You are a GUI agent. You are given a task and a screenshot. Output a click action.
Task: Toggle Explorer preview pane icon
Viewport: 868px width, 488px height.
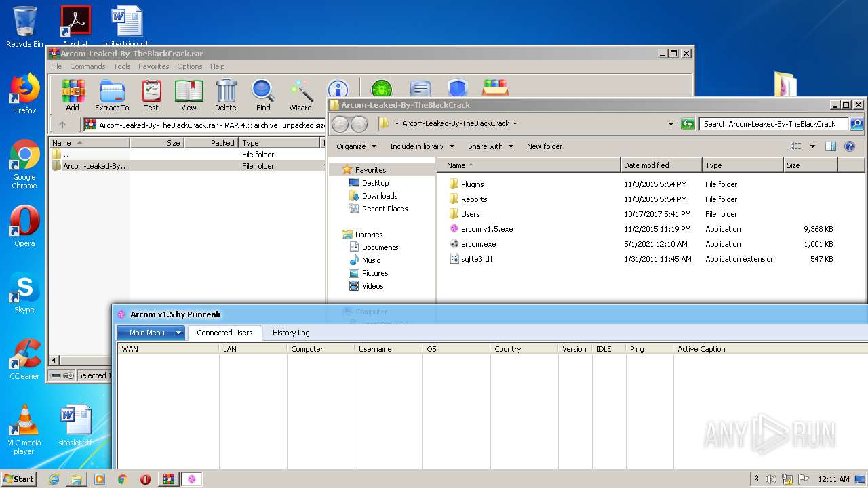[x=831, y=146]
